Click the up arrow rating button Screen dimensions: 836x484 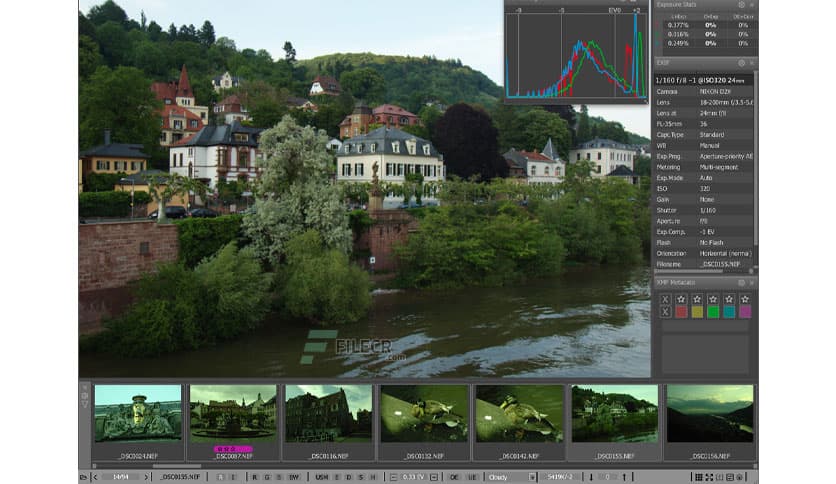click(x=624, y=477)
